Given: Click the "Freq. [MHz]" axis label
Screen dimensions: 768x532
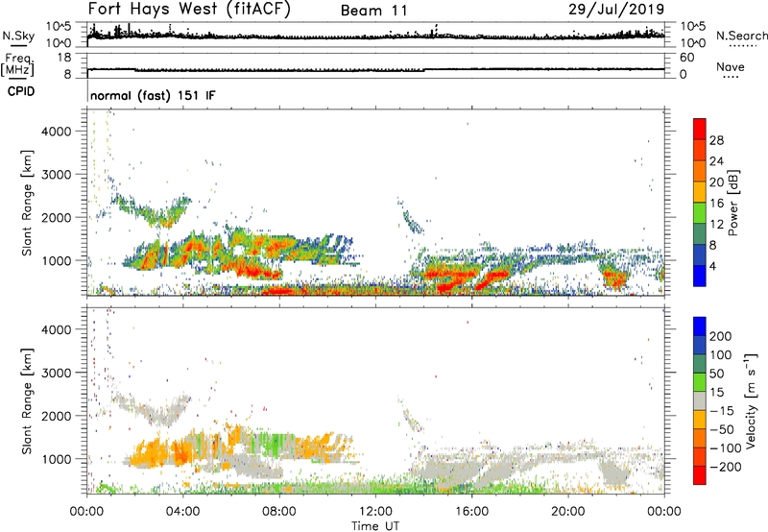Looking at the screenshot, I should 17,65.
